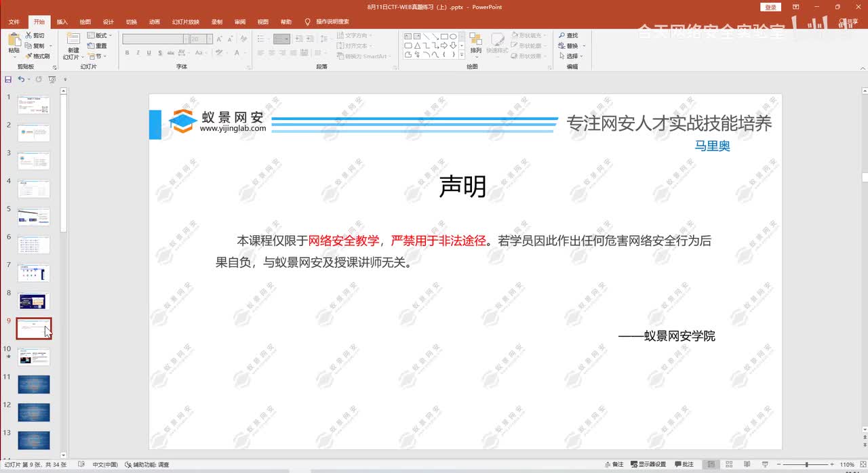
Task: Toggle Bold formatting button
Action: tap(127, 53)
